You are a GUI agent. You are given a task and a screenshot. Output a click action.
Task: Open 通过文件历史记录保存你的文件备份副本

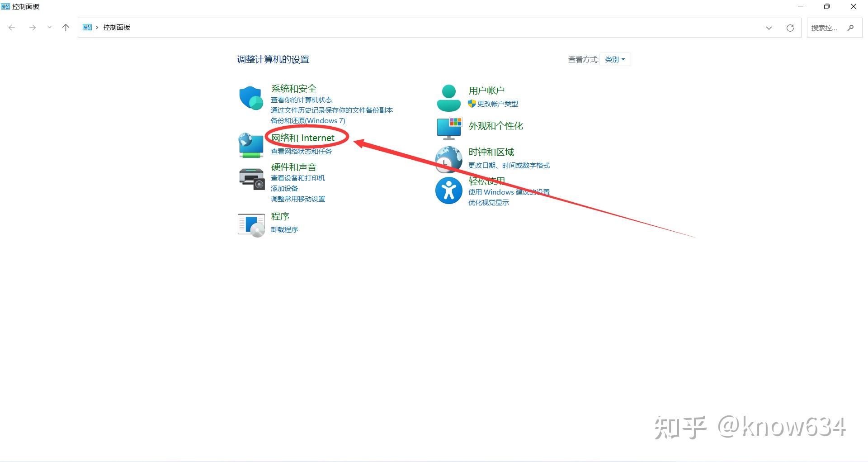[332, 110]
